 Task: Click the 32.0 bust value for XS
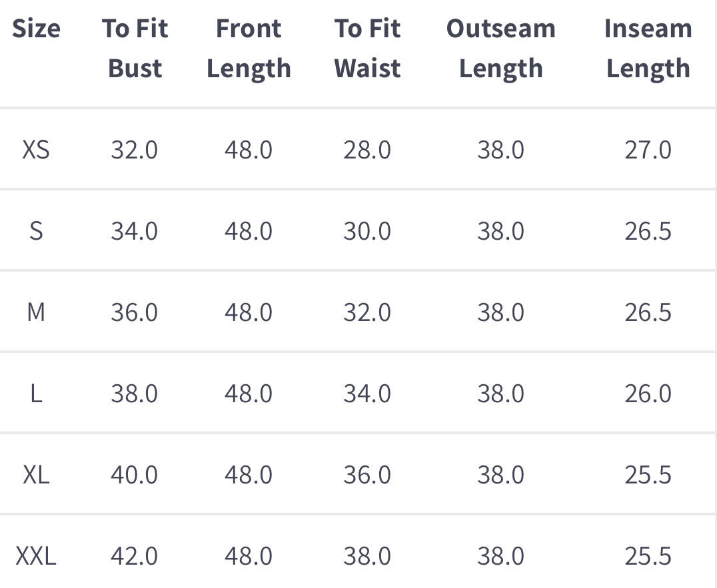[135, 150]
